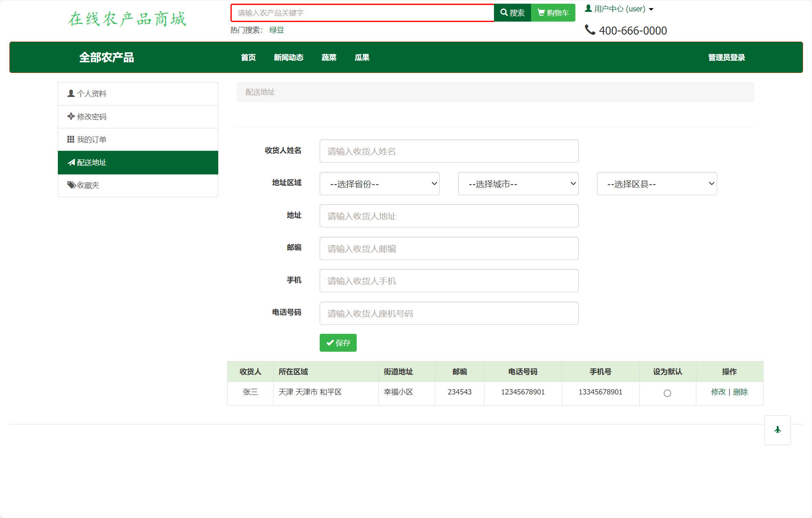
Task: Open the 选择省份 dropdown
Action: coord(379,184)
